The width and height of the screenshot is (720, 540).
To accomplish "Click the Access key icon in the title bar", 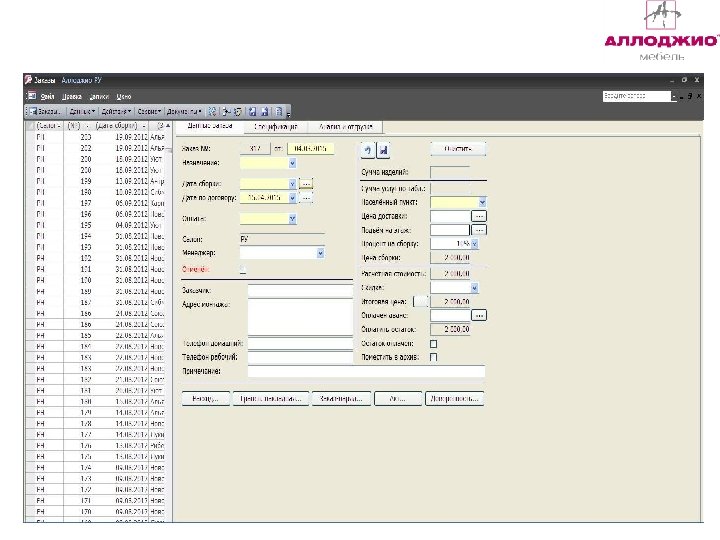I will (x=28, y=80).
